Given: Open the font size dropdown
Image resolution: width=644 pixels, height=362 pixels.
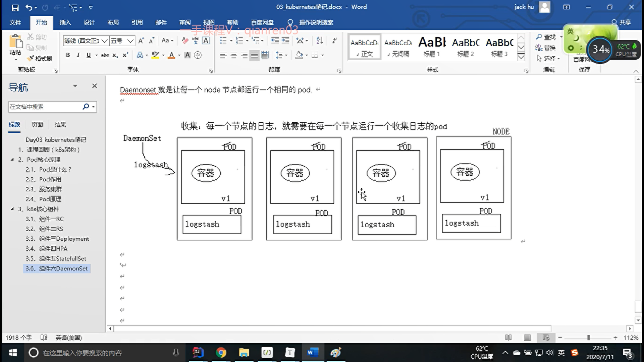Looking at the screenshot, I should point(130,41).
